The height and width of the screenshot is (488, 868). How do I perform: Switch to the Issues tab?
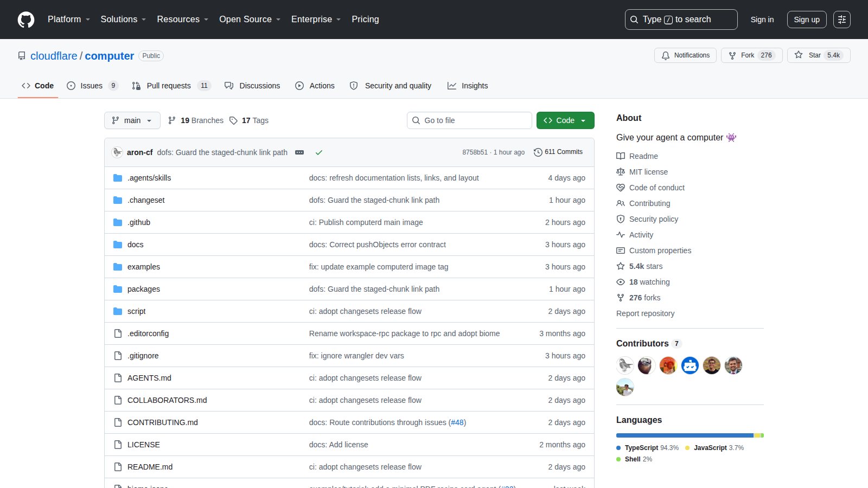pyautogui.click(x=92, y=86)
